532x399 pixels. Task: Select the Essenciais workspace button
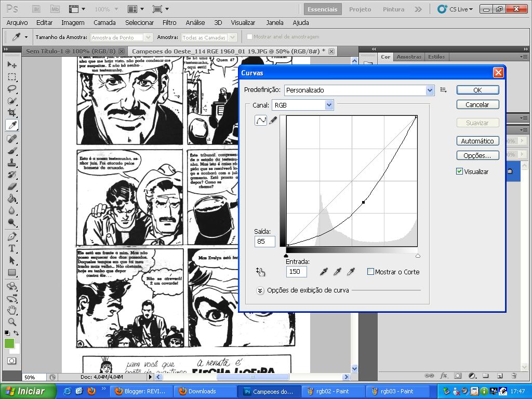322,9
